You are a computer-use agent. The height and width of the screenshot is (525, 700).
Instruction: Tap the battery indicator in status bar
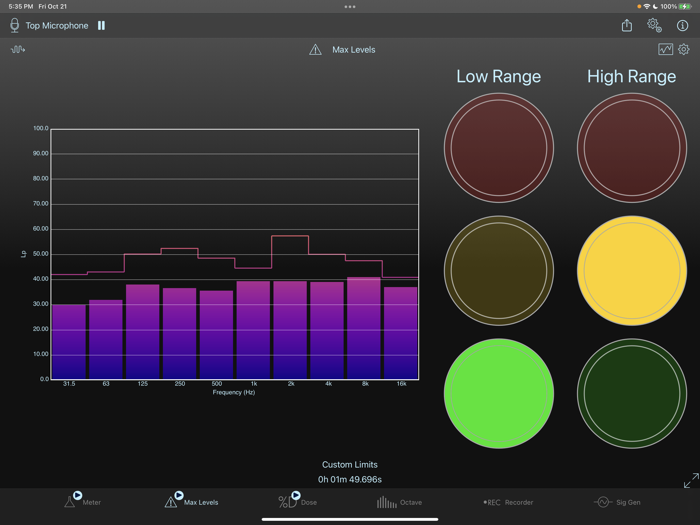click(685, 6)
